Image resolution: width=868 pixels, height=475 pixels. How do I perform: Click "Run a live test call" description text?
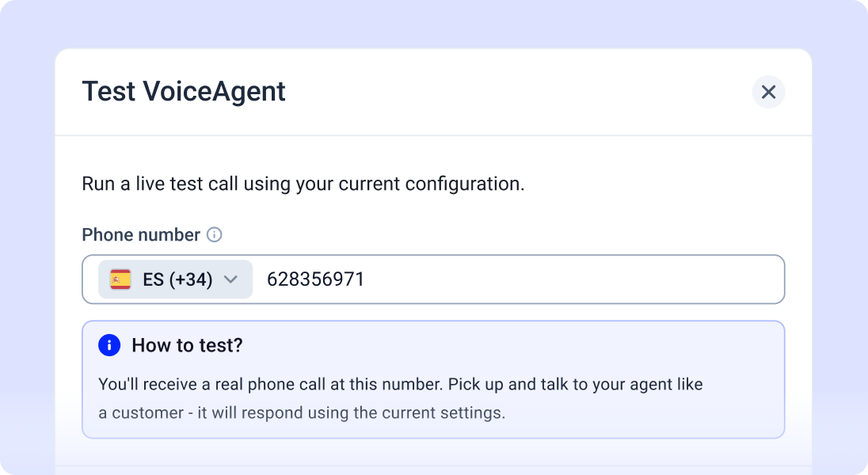(x=182, y=184)
